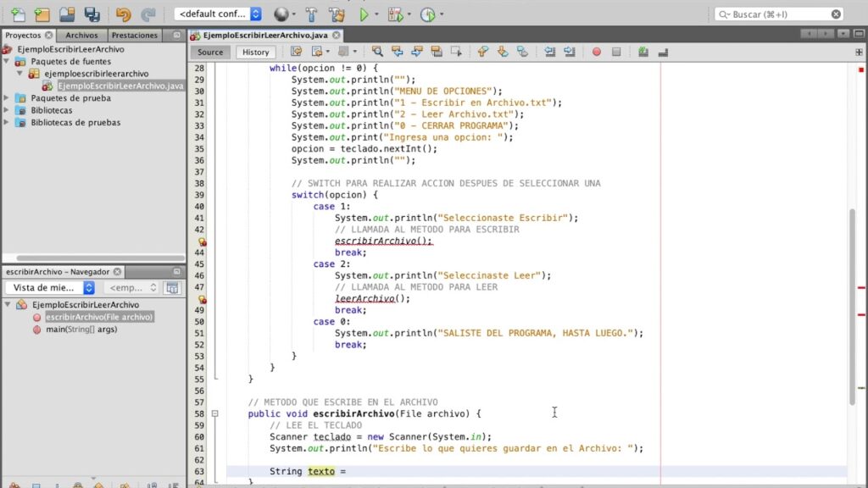Click the Save All disks icon
The image size is (868, 488).
click(92, 14)
